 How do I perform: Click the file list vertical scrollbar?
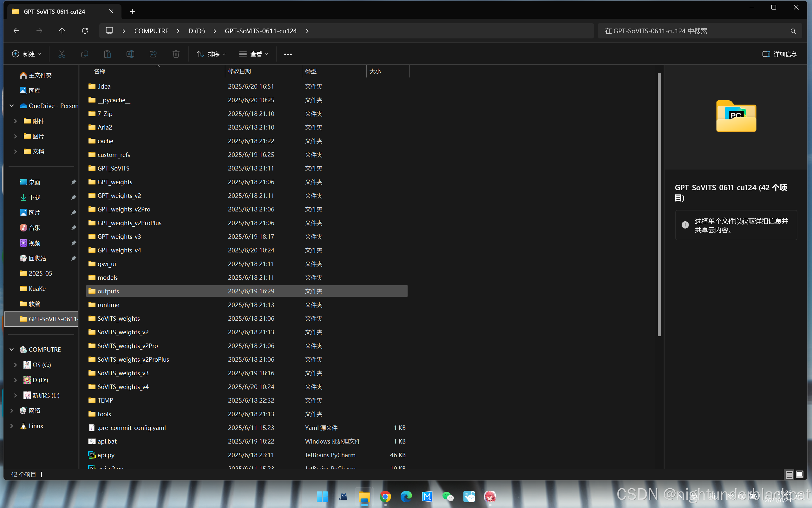(659, 204)
